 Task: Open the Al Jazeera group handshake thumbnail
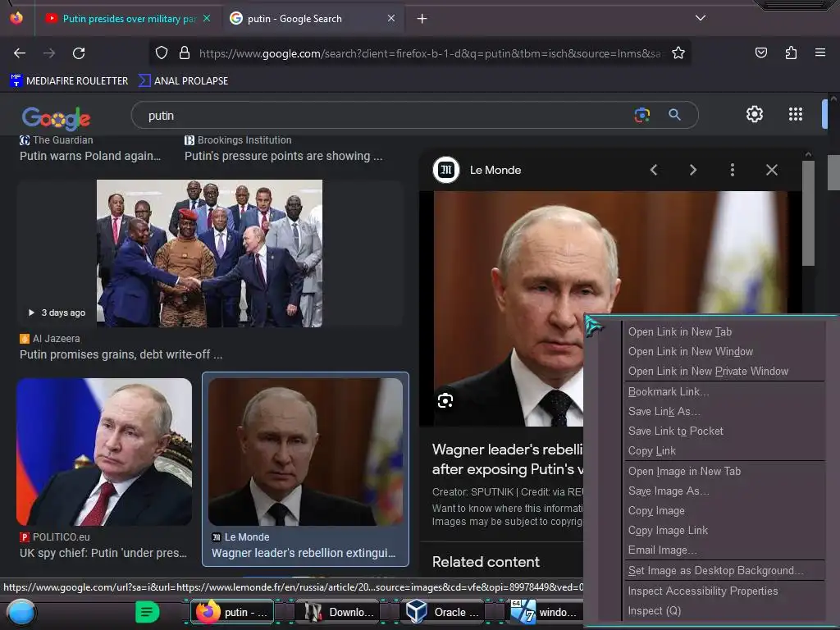(209, 253)
